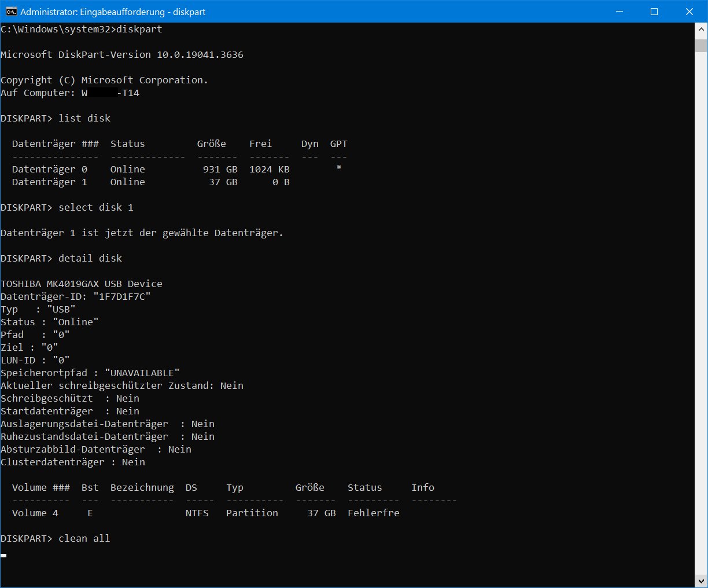Screen dimensions: 708x588
Task: Click the blinking cursor below 'clean all'
Action: (3, 555)
